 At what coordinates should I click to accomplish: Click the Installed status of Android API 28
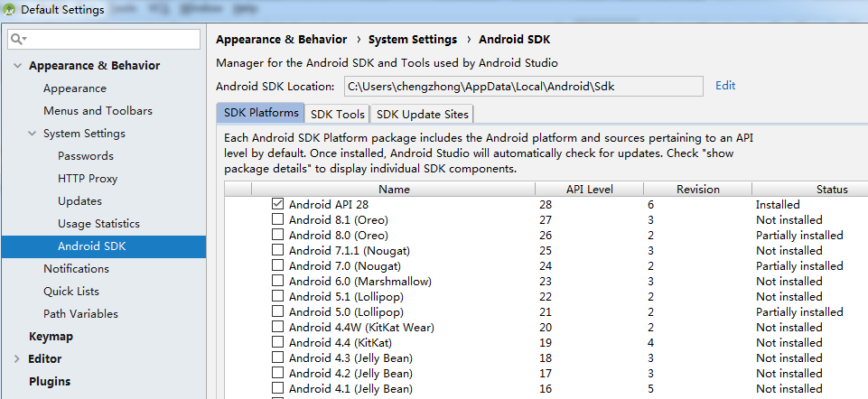pos(778,205)
